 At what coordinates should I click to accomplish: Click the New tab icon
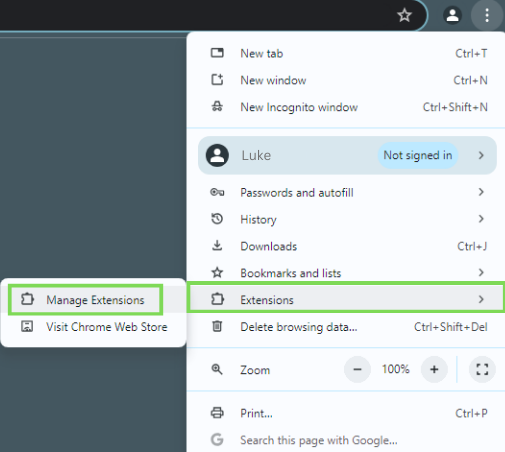(217, 53)
